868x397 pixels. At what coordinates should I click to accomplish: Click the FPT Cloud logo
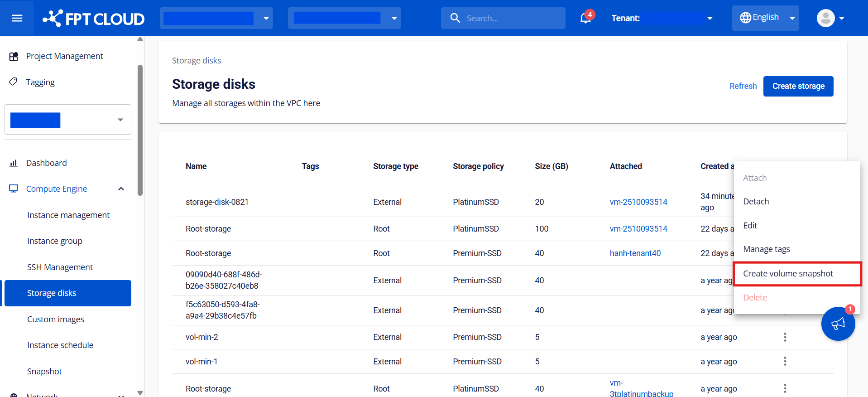point(94,19)
